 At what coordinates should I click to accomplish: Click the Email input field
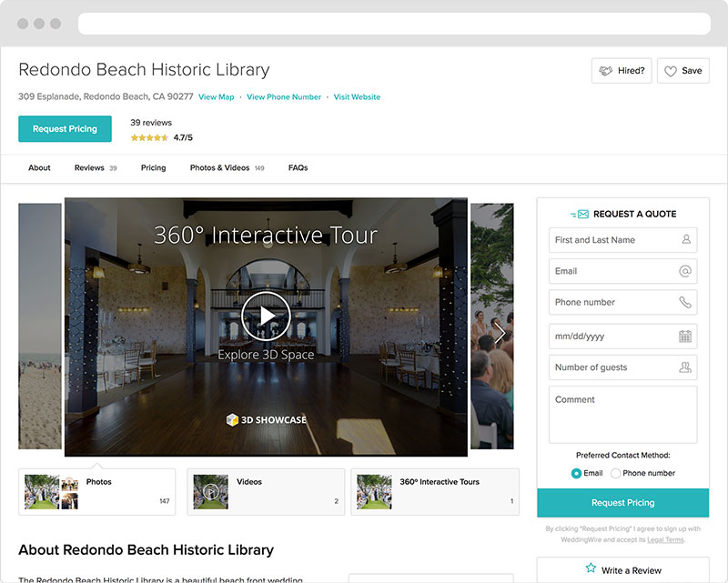(x=622, y=271)
